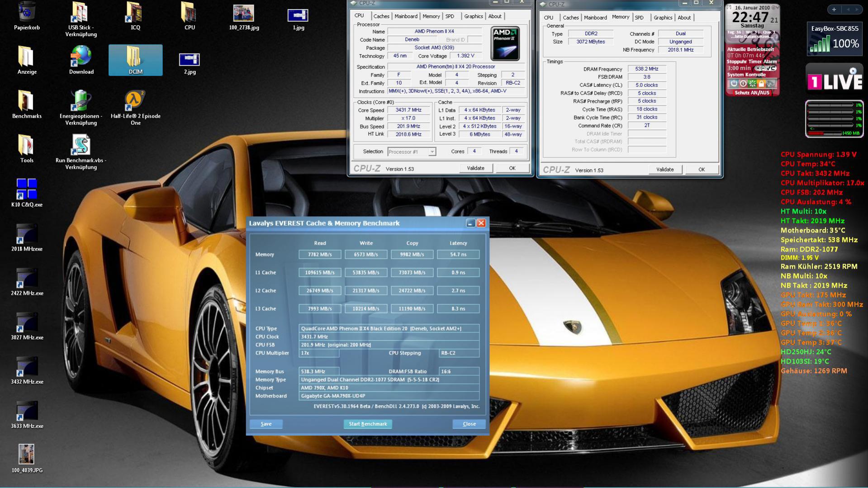The image size is (868, 488).
Task: Click the L1 Cache Read value 109615 MB/s
Action: click(320, 273)
